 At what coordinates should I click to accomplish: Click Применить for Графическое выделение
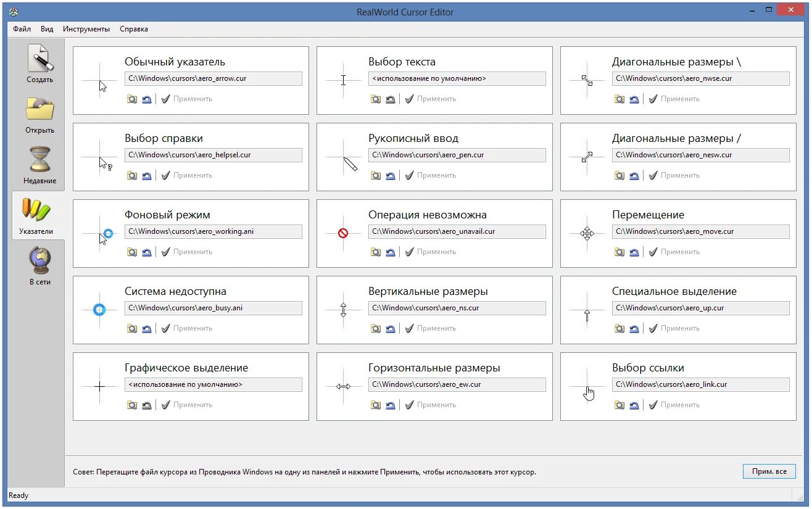(187, 405)
